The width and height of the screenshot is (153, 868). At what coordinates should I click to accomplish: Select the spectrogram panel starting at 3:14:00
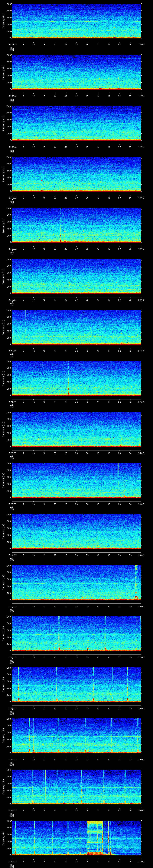click(76, 21)
